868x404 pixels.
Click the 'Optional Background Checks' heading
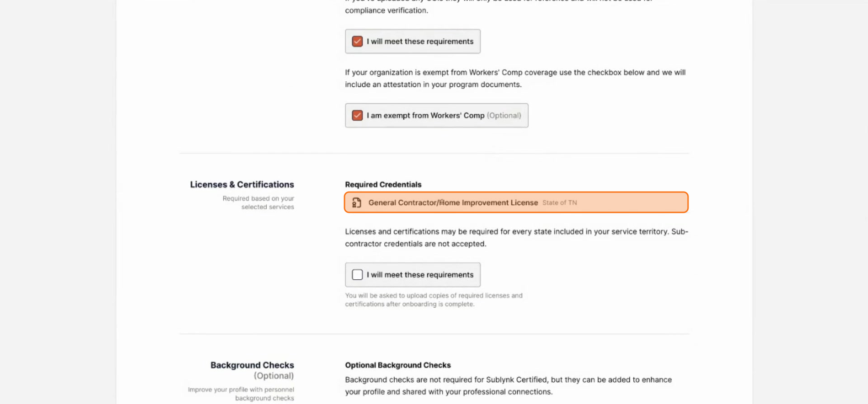398,365
